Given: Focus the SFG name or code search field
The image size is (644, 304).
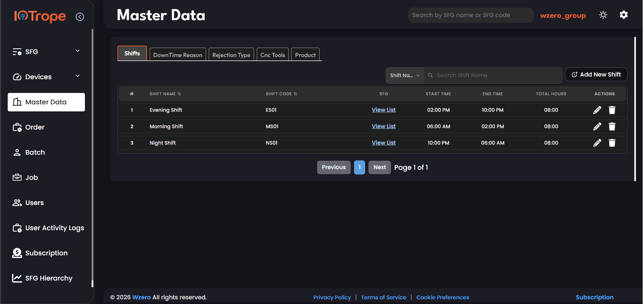Looking at the screenshot, I should tap(470, 15).
